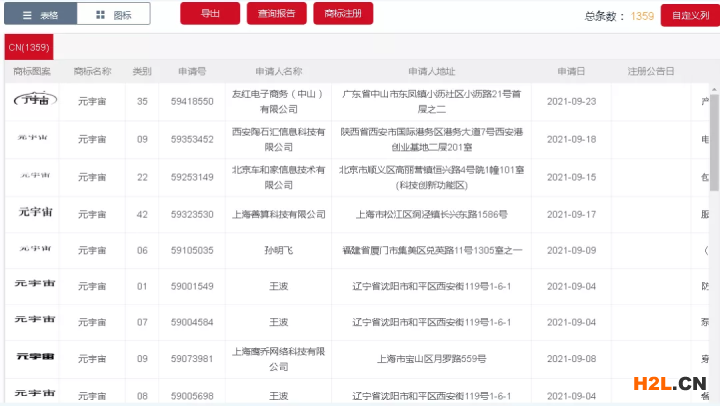Click application number 59004584

tap(192, 322)
